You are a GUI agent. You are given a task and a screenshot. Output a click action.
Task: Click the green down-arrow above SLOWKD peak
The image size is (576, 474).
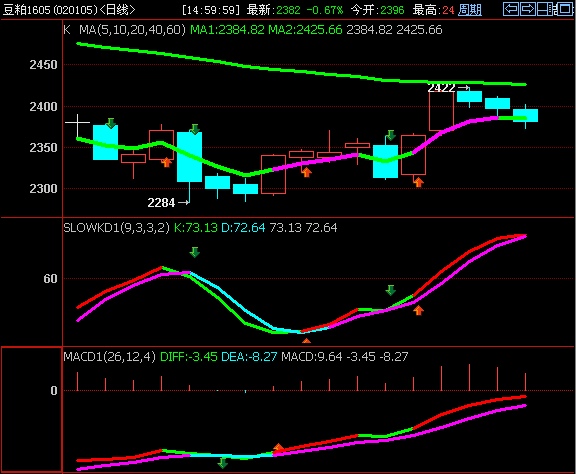pyautogui.click(x=195, y=252)
